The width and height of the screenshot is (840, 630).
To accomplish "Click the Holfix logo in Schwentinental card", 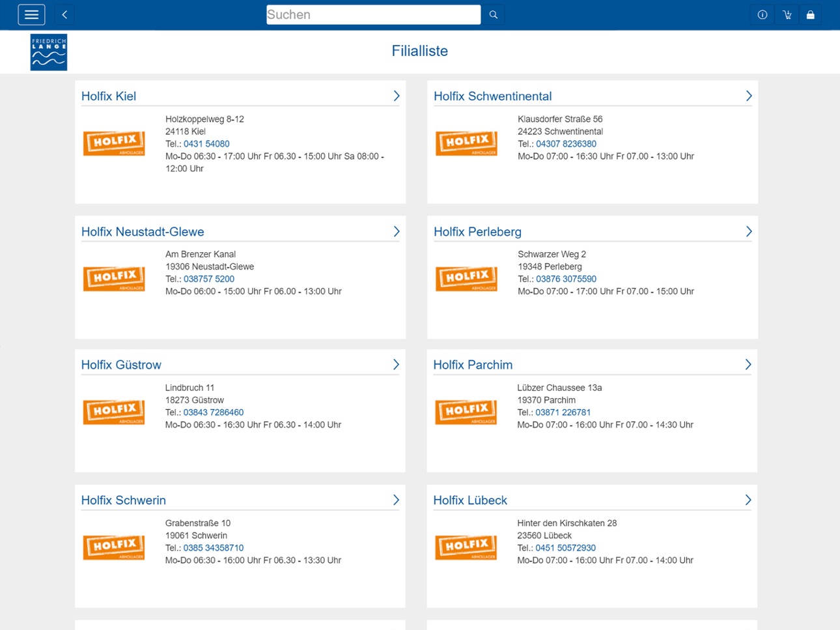I will click(467, 143).
